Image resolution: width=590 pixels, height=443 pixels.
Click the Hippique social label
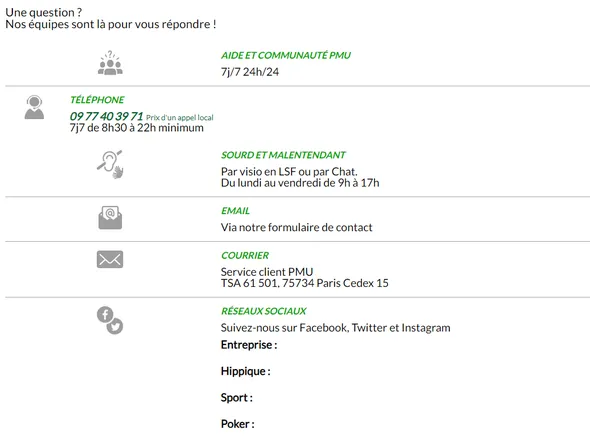(246, 371)
